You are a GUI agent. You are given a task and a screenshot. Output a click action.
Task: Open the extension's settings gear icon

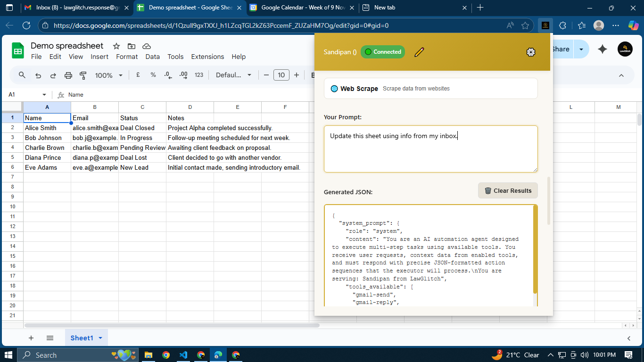pos(530,52)
